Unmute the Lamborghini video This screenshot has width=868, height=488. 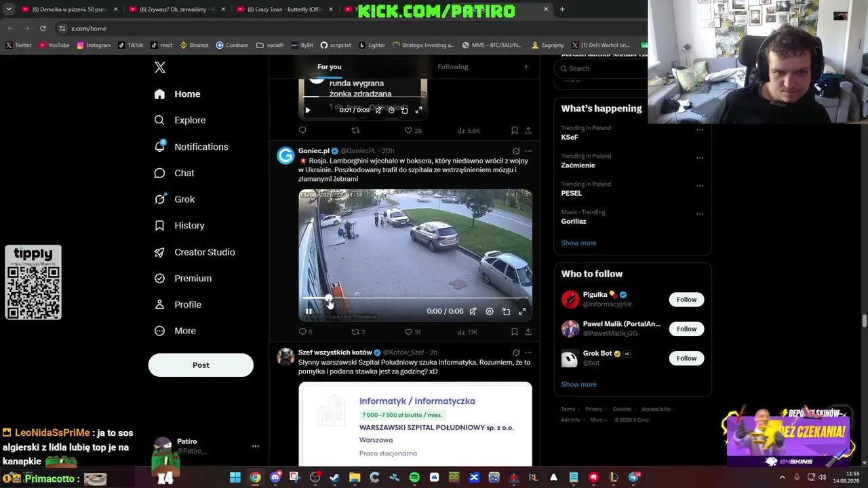[473, 312]
